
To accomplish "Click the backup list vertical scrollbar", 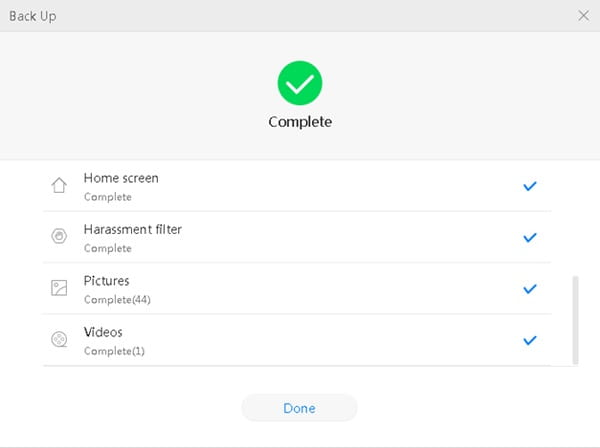I will 575,320.
